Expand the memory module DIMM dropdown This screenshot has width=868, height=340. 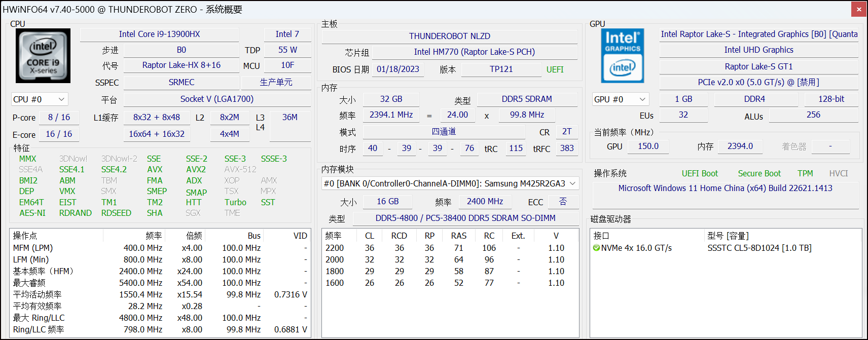point(572,183)
